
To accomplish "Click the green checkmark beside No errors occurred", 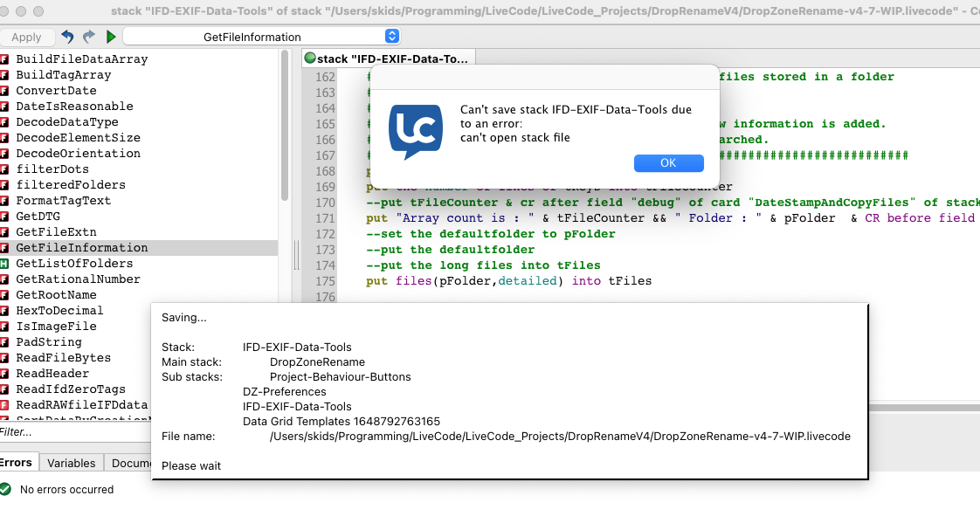I will click(6, 490).
